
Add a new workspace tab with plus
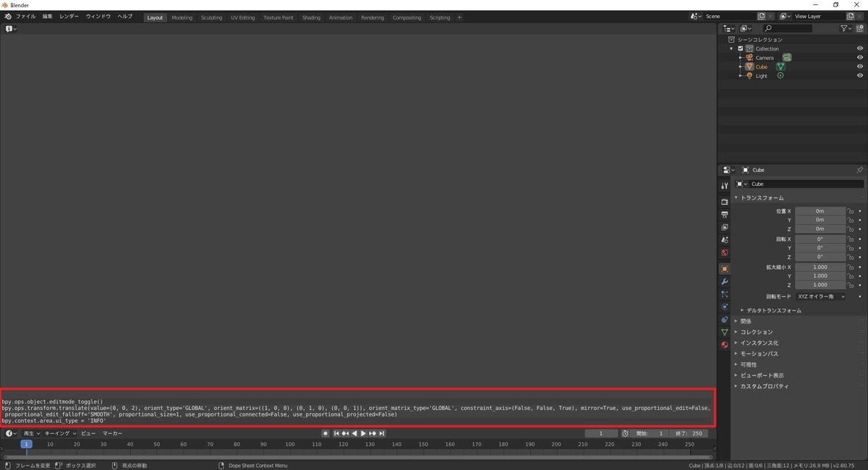click(x=459, y=17)
